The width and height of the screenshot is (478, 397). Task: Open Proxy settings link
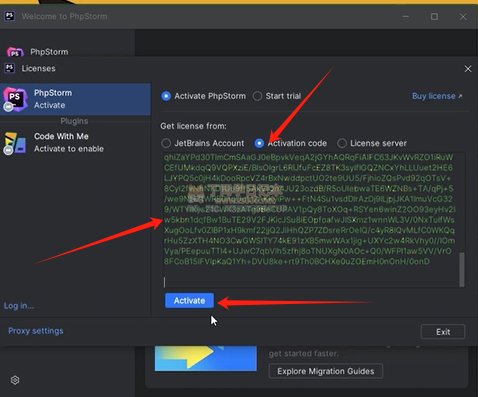pos(36,331)
